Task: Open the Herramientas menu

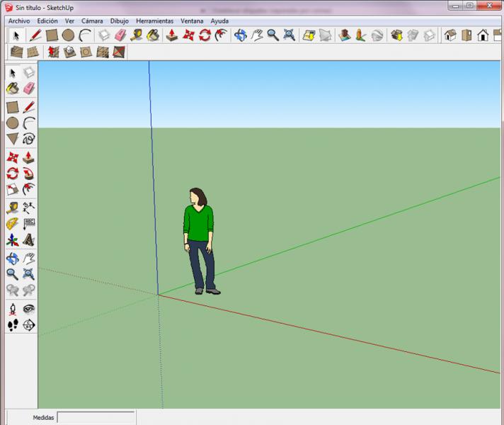Action: click(x=154, y=21)
